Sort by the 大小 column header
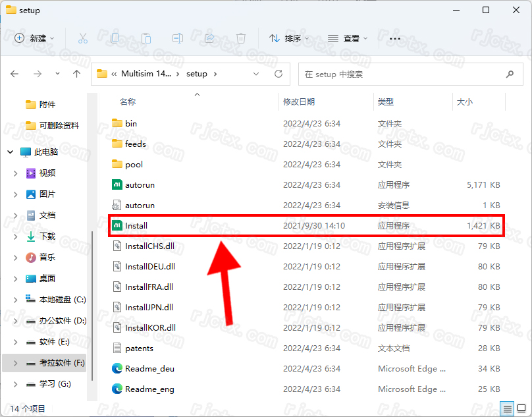 tap(465, 101)
